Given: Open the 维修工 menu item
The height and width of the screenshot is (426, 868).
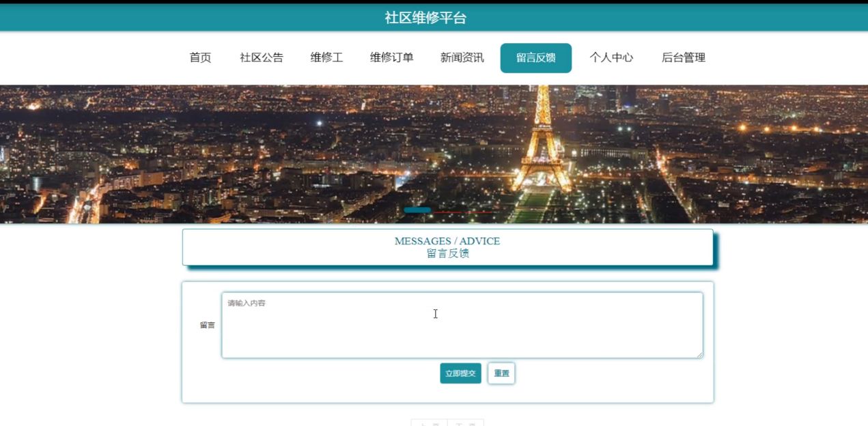Looking at the screenshot, I should (x=326, y=58).
